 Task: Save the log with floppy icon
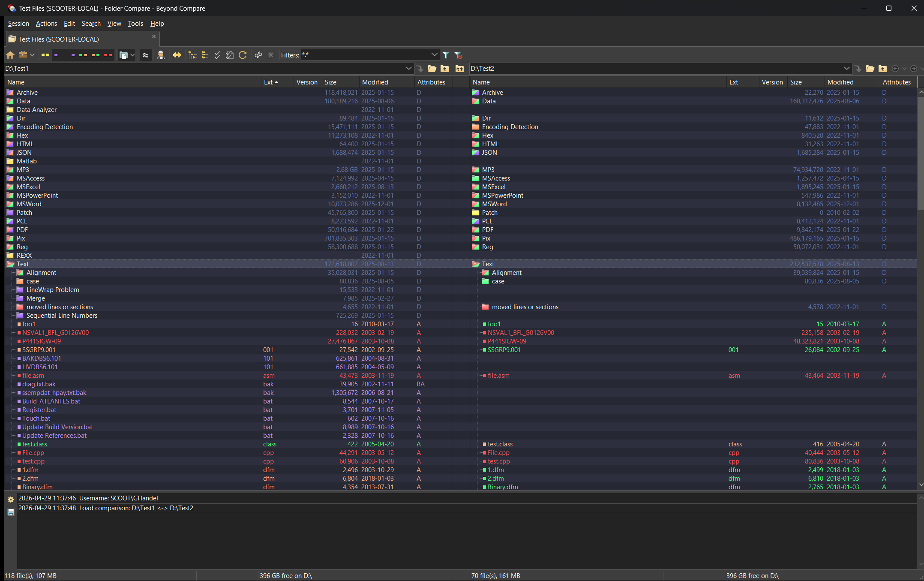(11, 512)
